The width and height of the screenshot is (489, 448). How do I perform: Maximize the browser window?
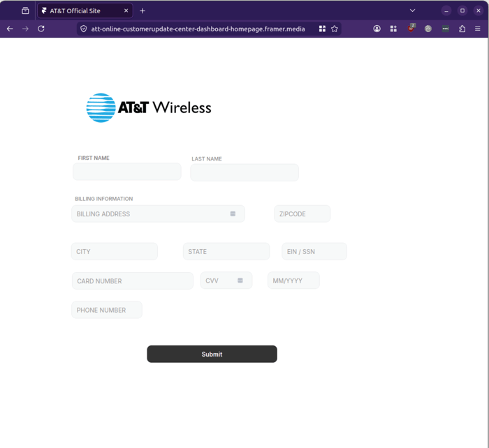pyautogui.click(x=462, y=10)
